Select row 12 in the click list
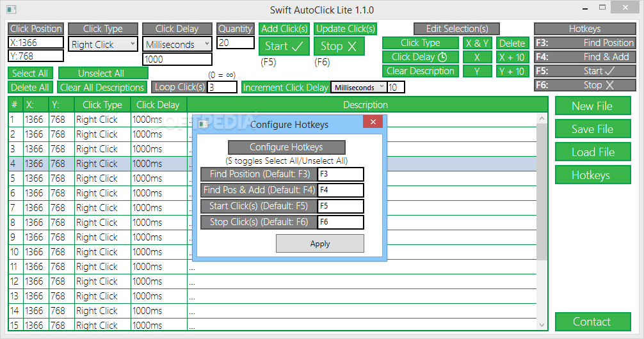 (x=272, y=281)
